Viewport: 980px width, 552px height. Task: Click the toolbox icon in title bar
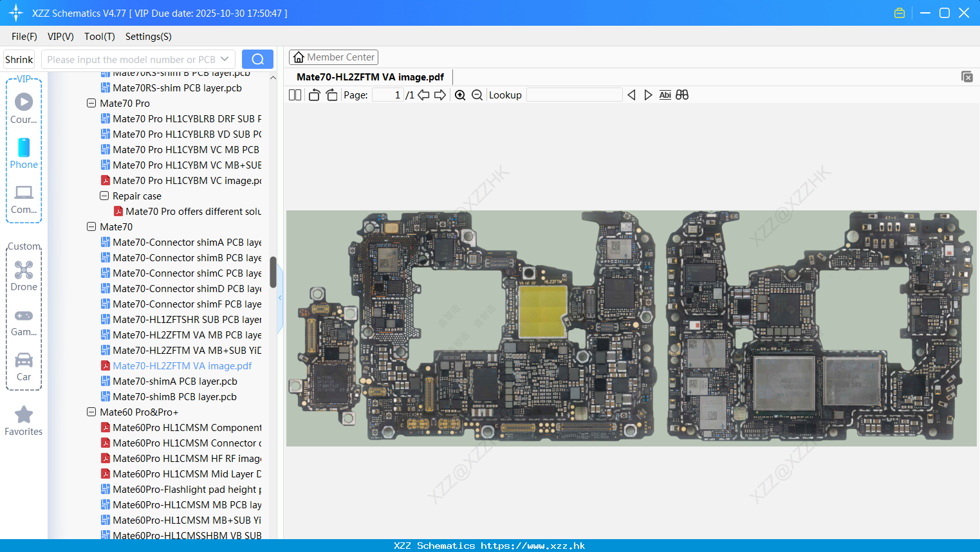point(900,13)
